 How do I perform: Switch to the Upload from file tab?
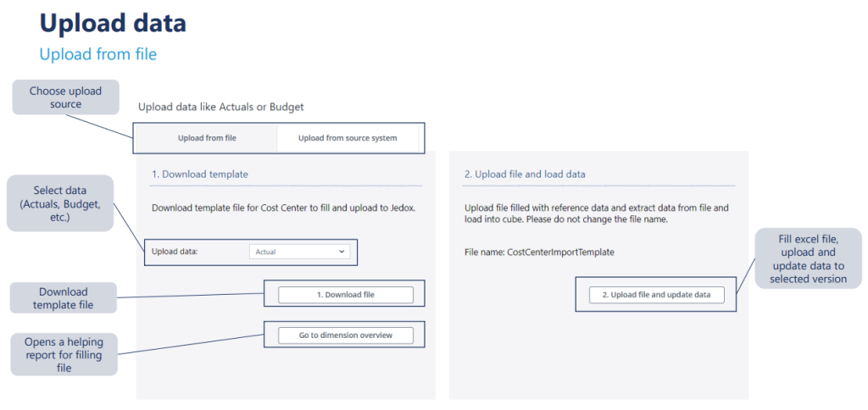(207, 137)
